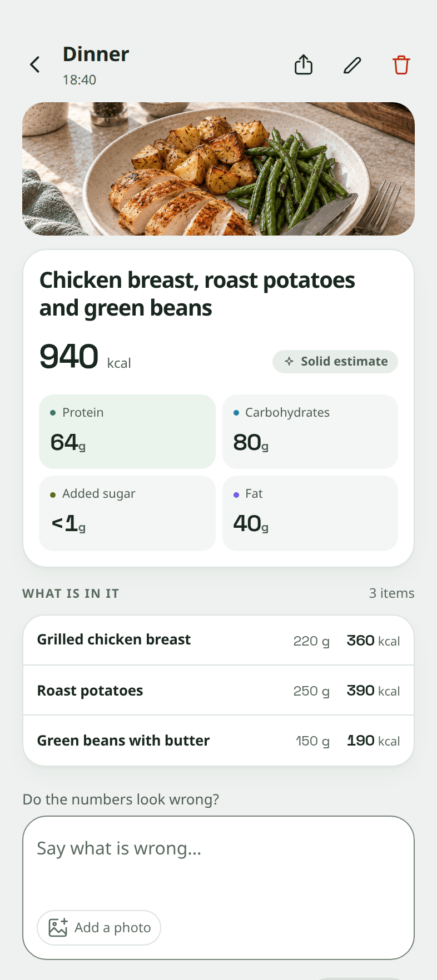The image size is (437, 980).
Task: Delete meal with red trash icon
Action: (x=401, y=65)
